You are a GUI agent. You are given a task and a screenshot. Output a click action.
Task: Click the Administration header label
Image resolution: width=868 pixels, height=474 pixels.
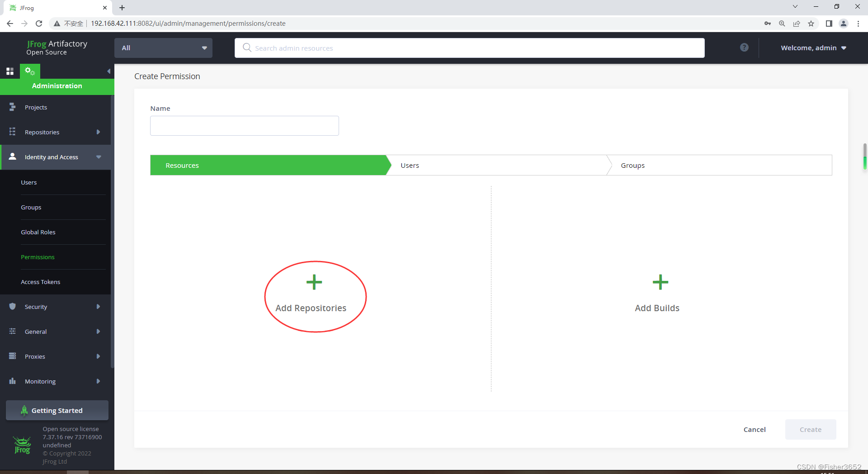[57, 86]
